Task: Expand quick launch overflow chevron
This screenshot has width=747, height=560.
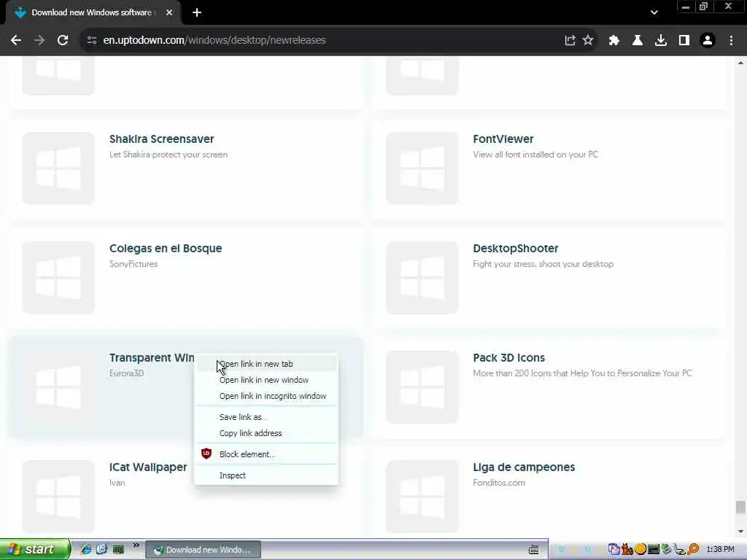Action: [x=136, y=545]
